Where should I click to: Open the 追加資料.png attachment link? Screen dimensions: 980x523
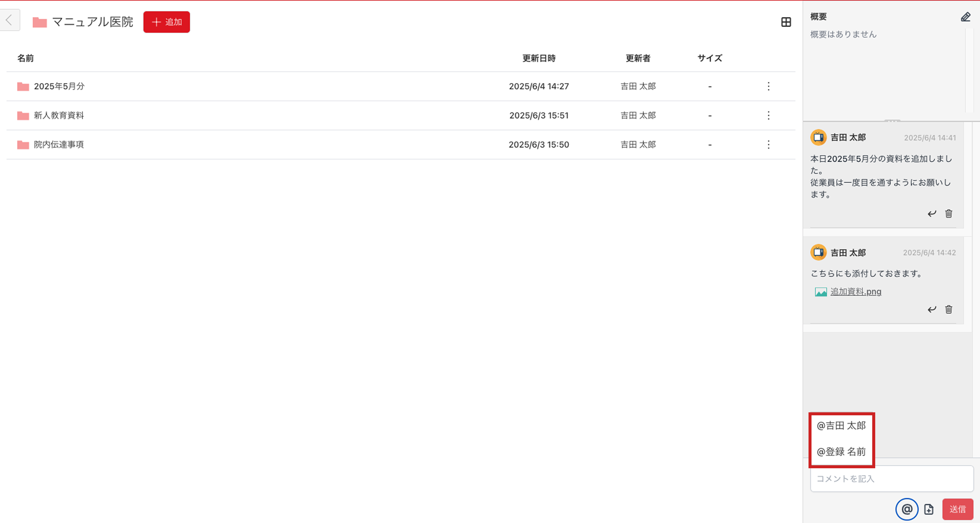click(x=856, y=292)
